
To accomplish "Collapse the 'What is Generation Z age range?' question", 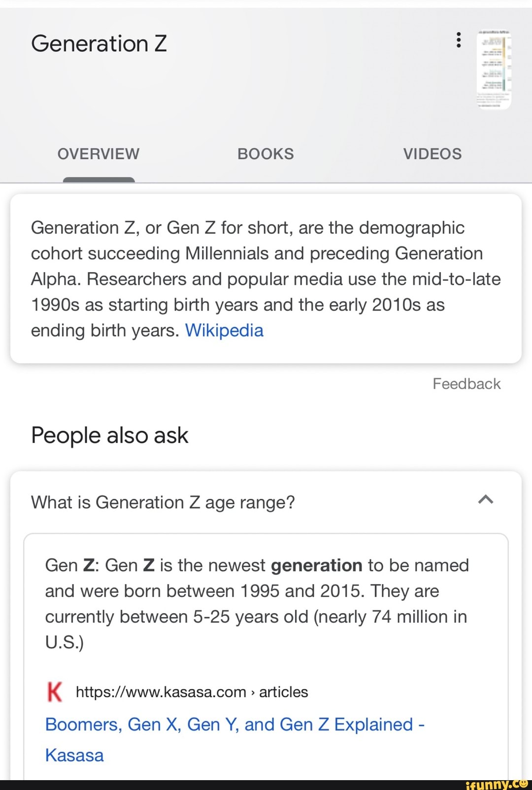I will coord(486,500).
